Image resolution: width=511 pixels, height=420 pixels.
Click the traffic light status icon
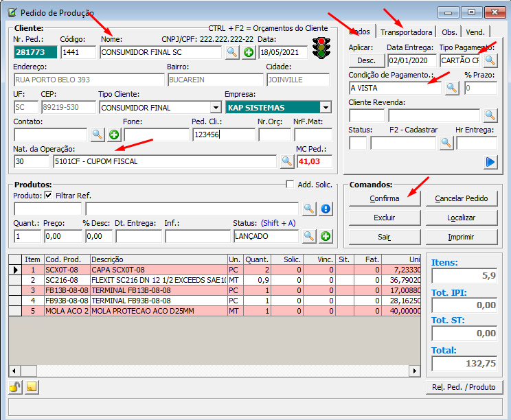(x=321, y=48)
